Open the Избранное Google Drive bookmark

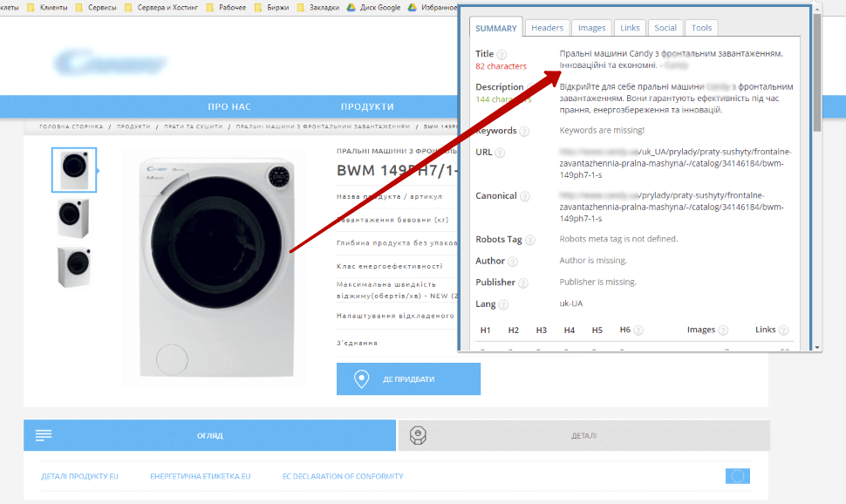click(433, 8)
